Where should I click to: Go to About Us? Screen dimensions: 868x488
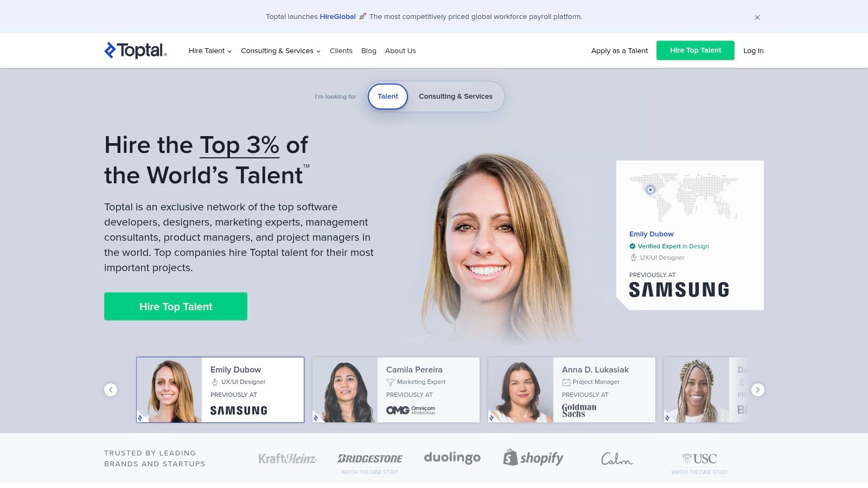click(x=400, y=51)
